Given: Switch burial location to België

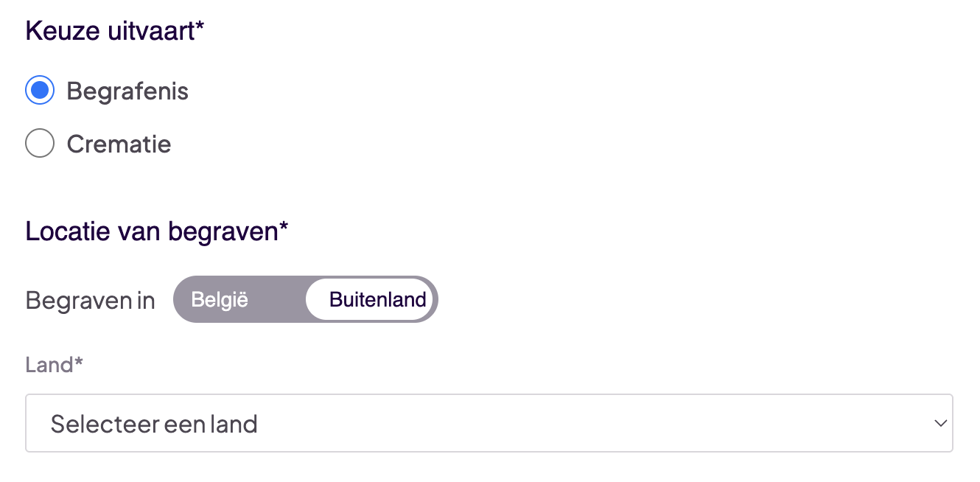Looking at the screenshot, I should (x=220, y=300).
